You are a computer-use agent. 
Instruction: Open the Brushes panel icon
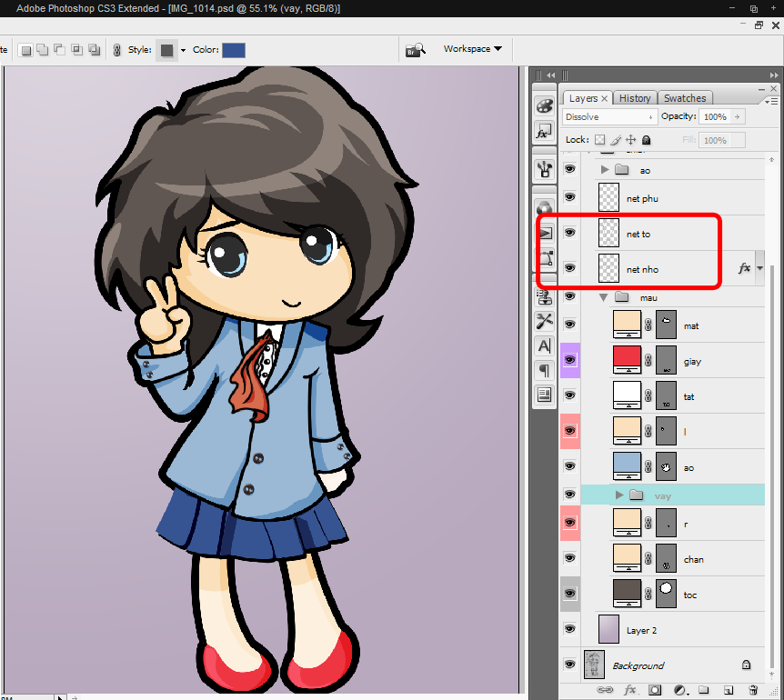[544, 169]
